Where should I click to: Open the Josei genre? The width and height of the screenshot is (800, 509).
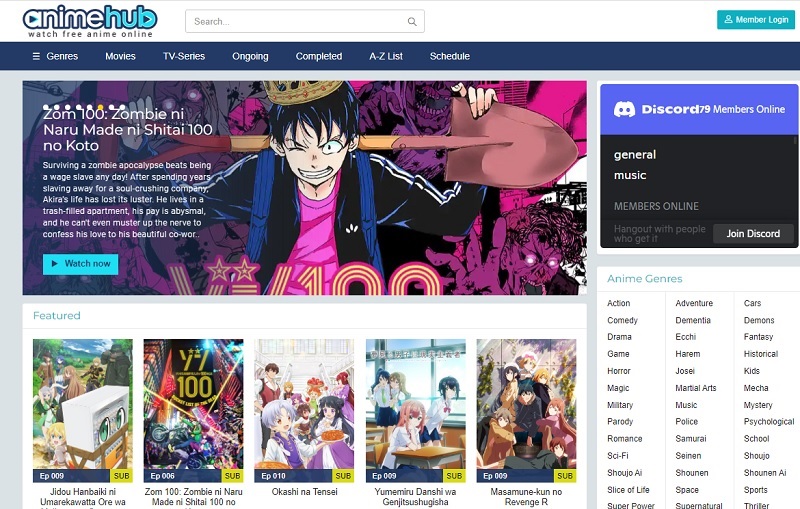tap(685, 371)
